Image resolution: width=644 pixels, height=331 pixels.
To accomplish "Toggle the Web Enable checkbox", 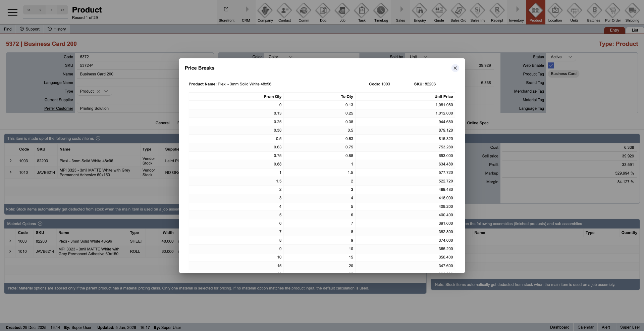I will 551,65.
